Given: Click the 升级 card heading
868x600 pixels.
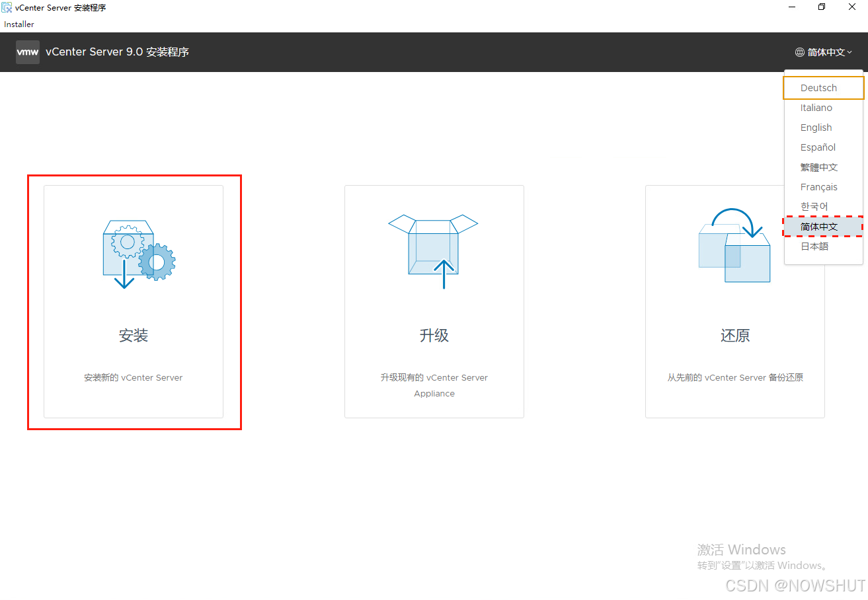Looking at the screenshot, I should [x=434, y=336].
